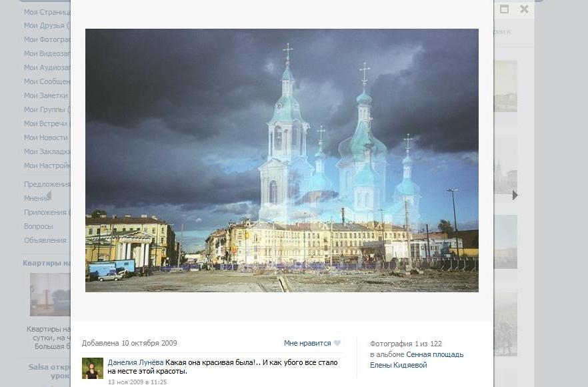Click the Вопросы sidebar link
Image resolution: width=588 pixels, height=387 pixels.
click(x=39, y=226)
